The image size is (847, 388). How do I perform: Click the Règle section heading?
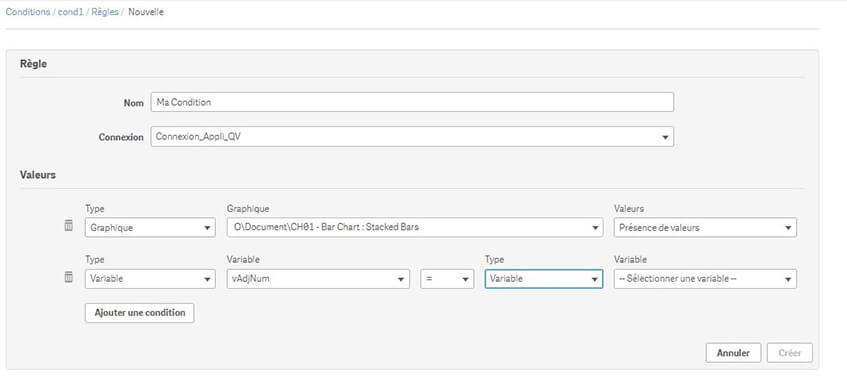(x=33, y=64)
